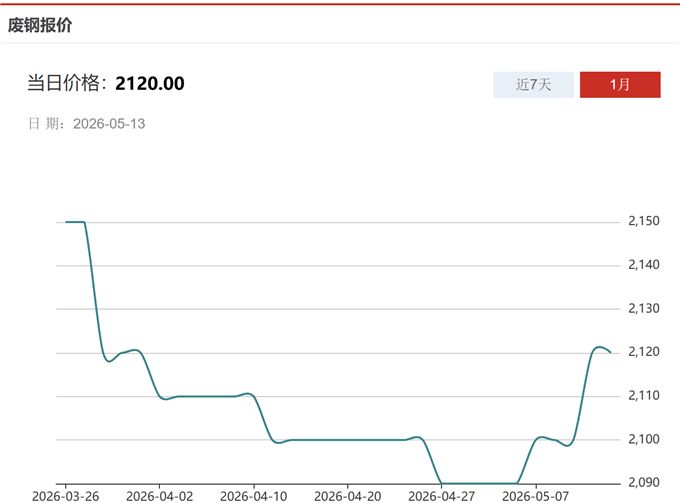Click x-axis label 2026-04-02
680x503 pixels.
click(160, 496)
